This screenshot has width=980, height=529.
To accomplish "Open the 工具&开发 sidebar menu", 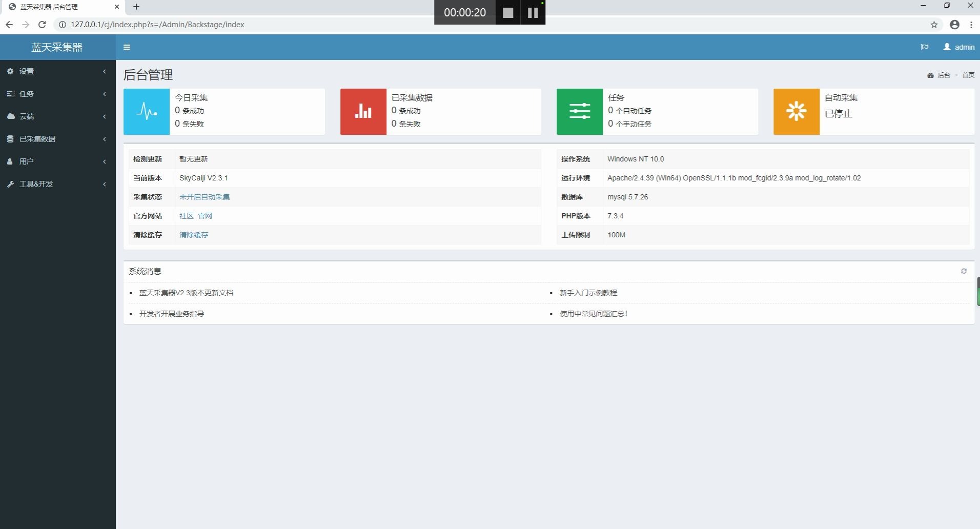I will [58, 184].
